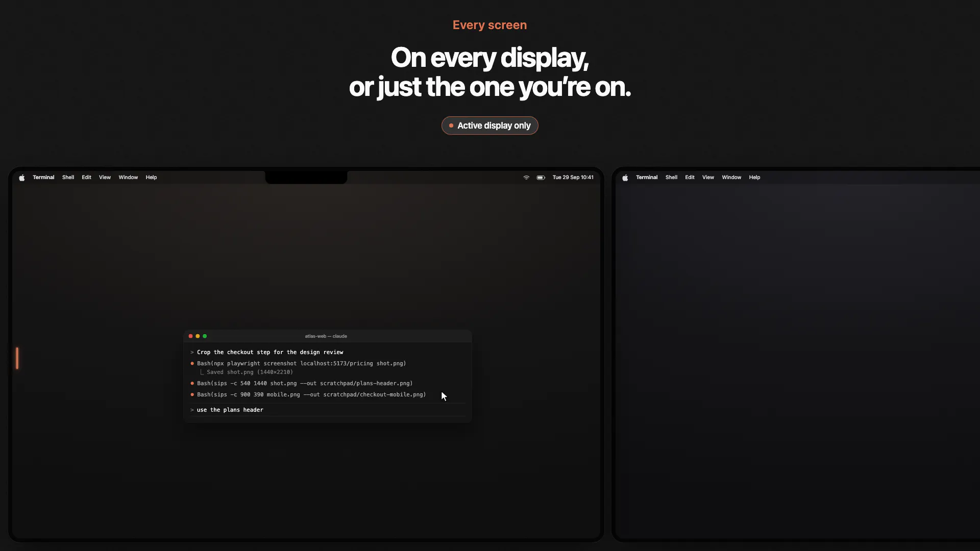This screenshot has width=980, height=551.
Task: Open Window menu on right display
Action: tap(731, 178)
